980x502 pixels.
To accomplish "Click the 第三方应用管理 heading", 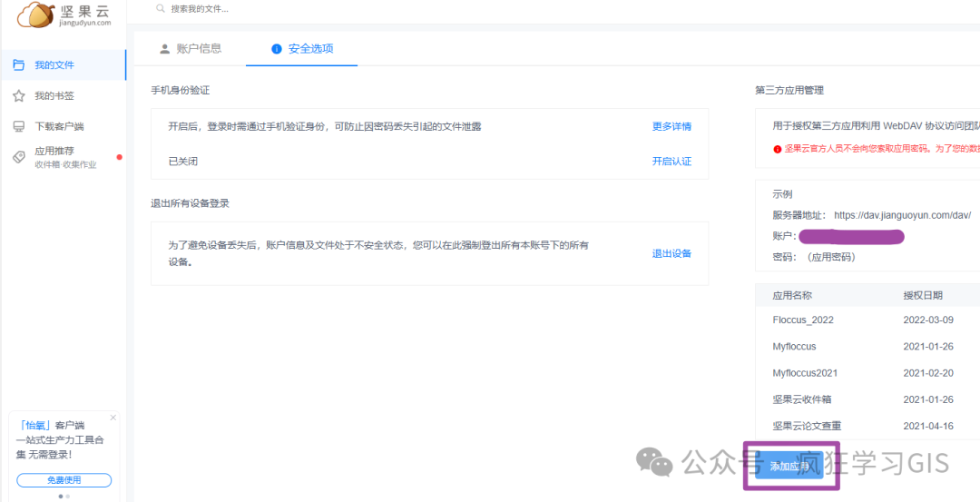I will pyautogui.click(x=789, y=91).
